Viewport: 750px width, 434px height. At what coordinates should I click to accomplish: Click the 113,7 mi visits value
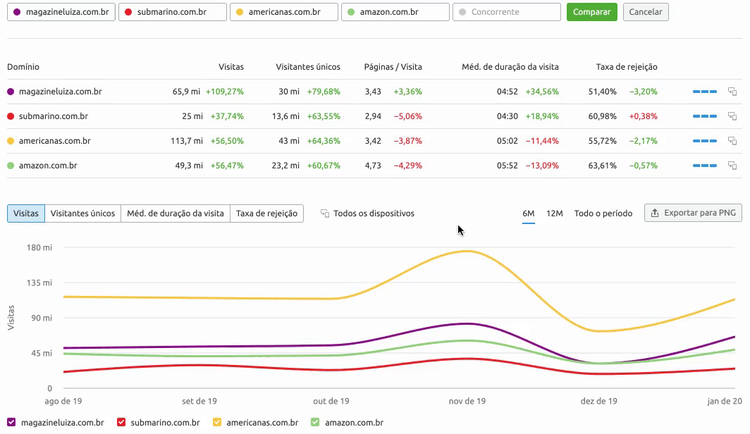point(187,141)
